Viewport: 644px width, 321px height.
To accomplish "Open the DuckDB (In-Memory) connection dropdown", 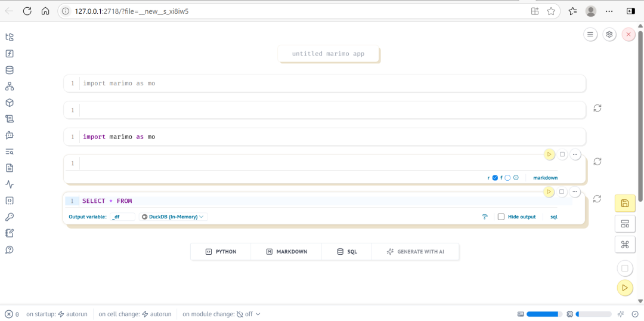I will (x=174, y=217).
